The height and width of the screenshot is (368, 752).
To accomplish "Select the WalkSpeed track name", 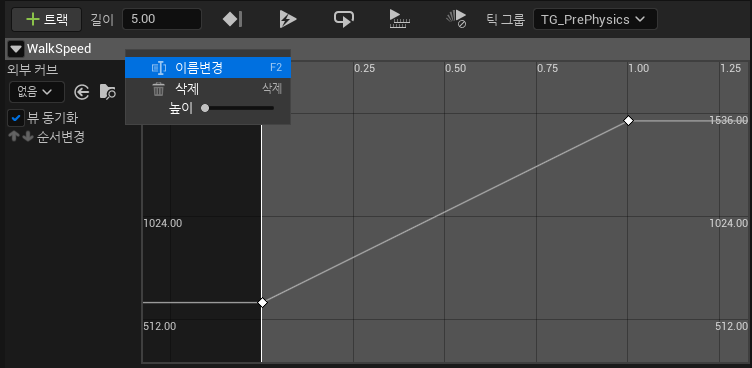I will pyautogui.click(x=59, y=49).
